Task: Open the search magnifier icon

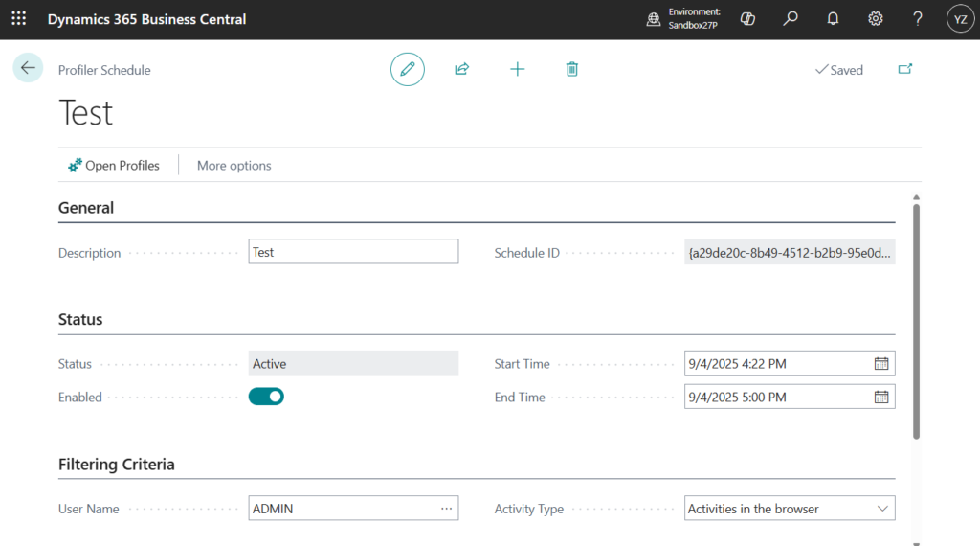Action: (791, 19)
